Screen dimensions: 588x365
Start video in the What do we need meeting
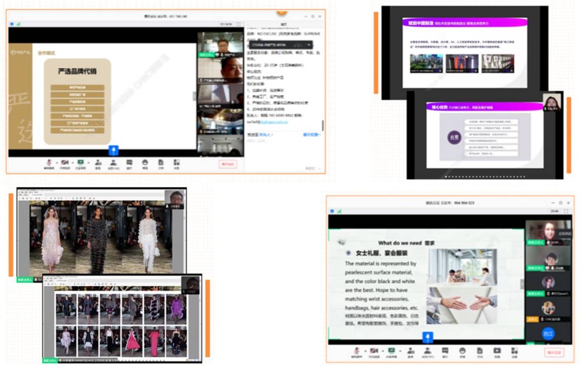pyautogui.click(x=374, y=353)
